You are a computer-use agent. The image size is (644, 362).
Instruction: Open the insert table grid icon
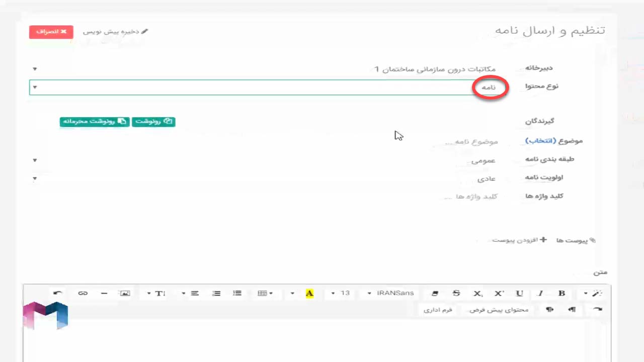tap(263, 293)
